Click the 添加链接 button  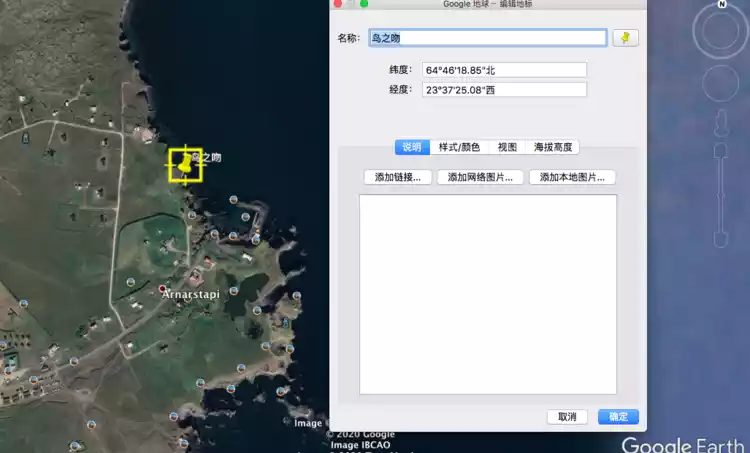[x=398, y=177]
